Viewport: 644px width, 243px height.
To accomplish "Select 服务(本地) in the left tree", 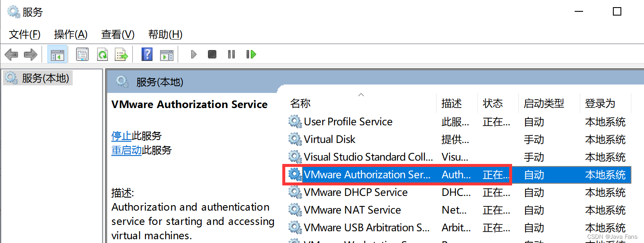I will point(45,78).
